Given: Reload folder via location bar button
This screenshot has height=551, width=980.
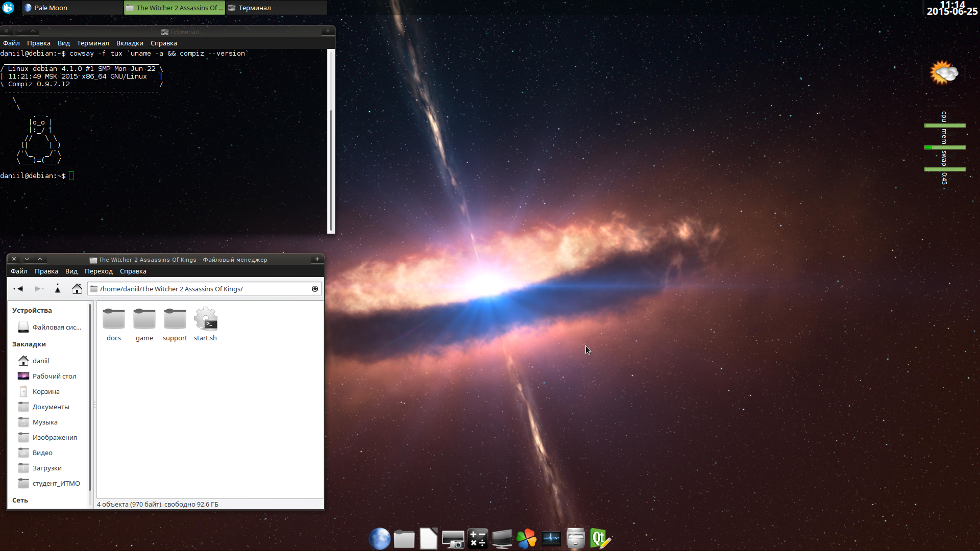Looking at the screenshot, I should (315, 289).
